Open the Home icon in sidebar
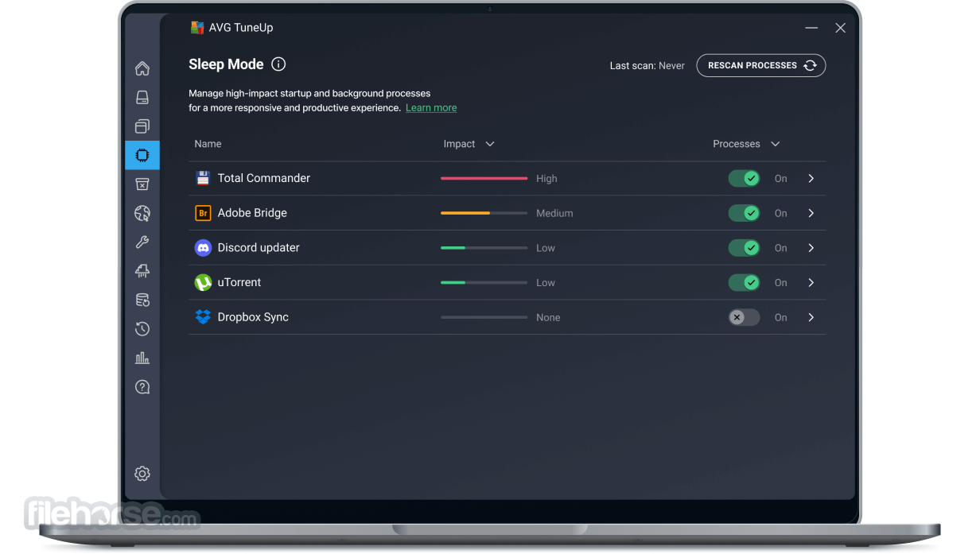The image size is (980, 554). click(142, 68)
